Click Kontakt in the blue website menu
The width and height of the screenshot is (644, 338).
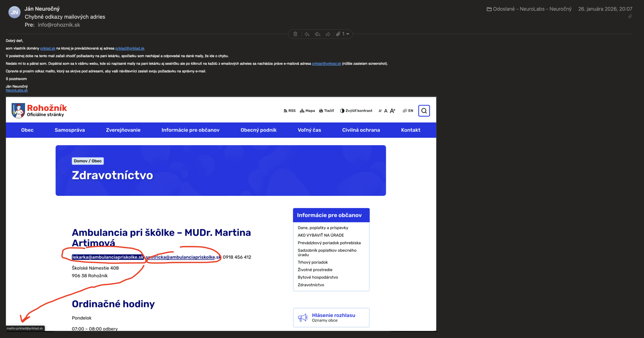click(x=410, y=130)
